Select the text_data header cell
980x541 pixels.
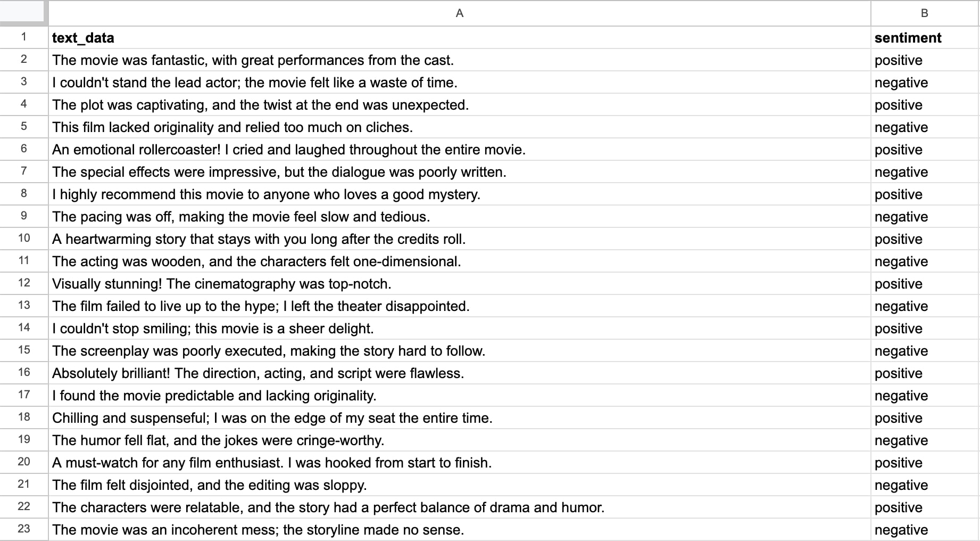coord(460,38)
